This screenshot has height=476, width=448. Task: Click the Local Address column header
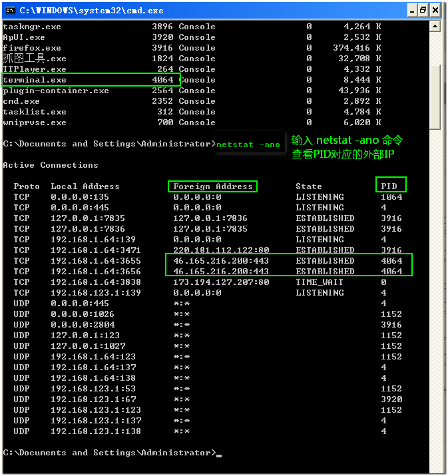85,186
